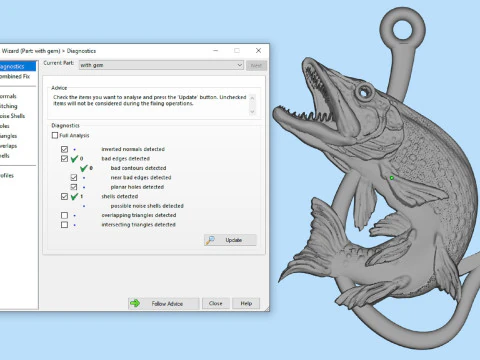Click the Advice description text

point(150,100)
